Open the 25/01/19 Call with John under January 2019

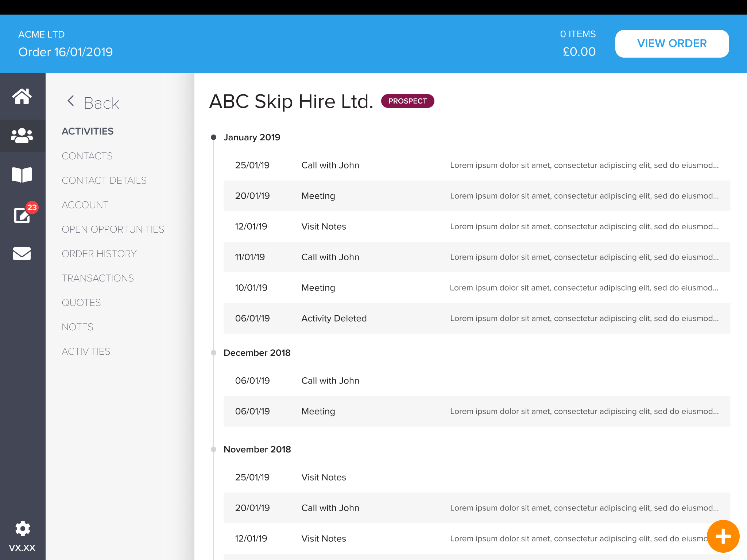tap(477, 165)
